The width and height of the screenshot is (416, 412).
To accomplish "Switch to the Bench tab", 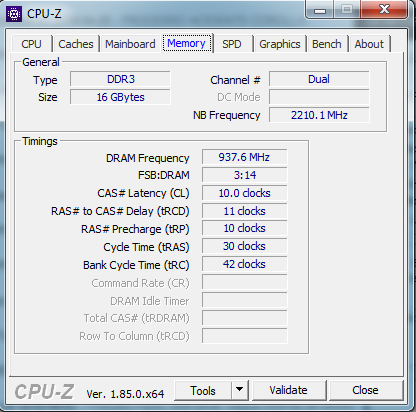I will click(x=327, y=44).
